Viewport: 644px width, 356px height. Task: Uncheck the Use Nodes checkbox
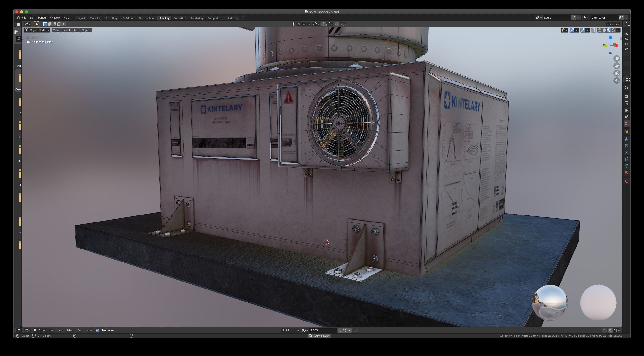[98, 330]
